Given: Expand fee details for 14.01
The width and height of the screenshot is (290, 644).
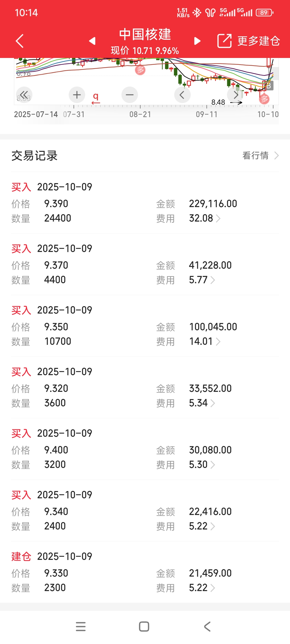Looking at the screenshot, I should (x=218, y=342).
